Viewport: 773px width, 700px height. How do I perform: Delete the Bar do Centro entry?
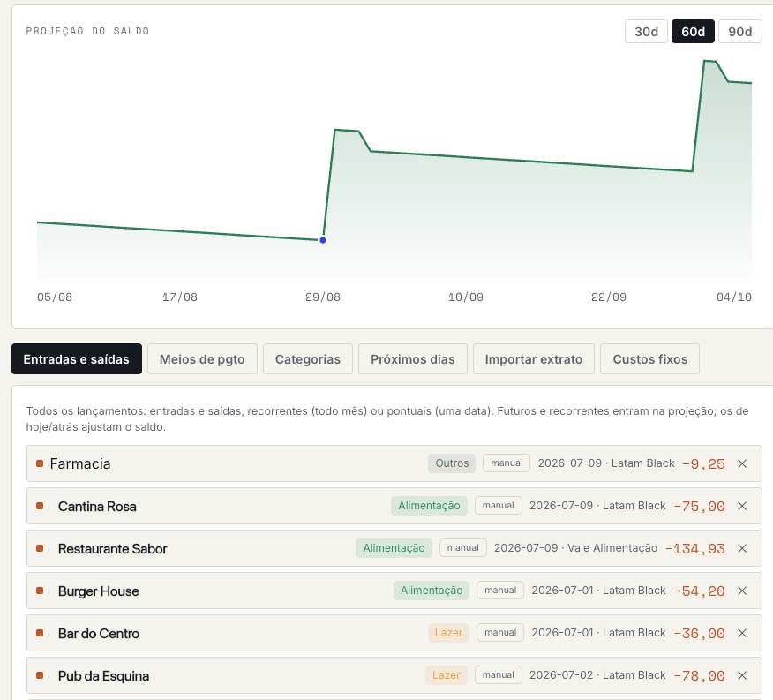tap(742, 634)
